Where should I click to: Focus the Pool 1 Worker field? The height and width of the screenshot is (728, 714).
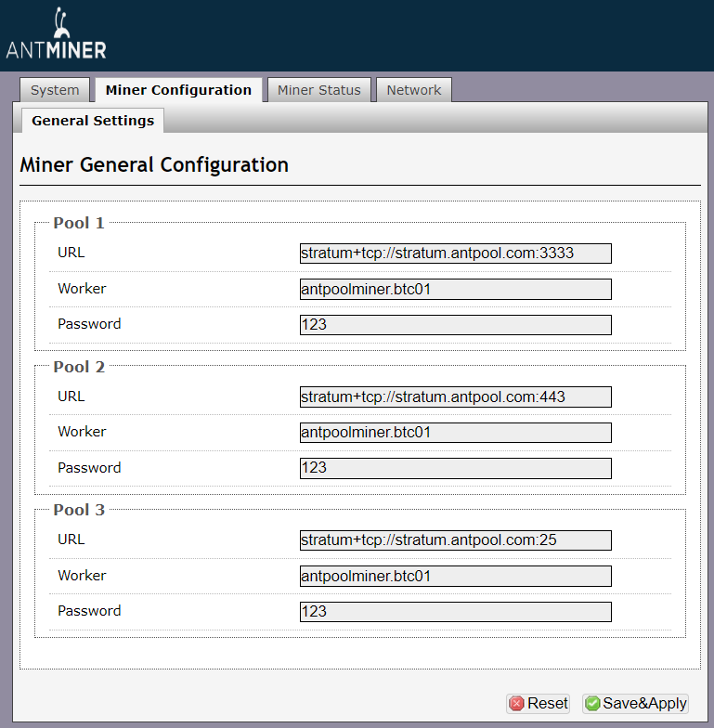455,290
